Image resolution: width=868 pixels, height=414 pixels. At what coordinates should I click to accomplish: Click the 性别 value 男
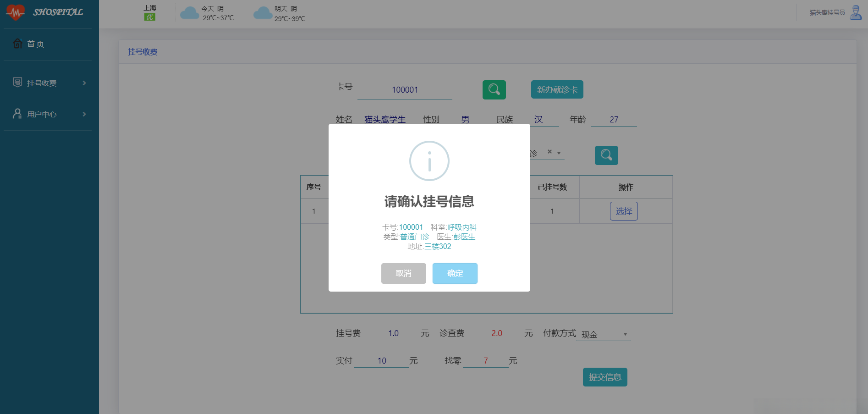point(465,120)
